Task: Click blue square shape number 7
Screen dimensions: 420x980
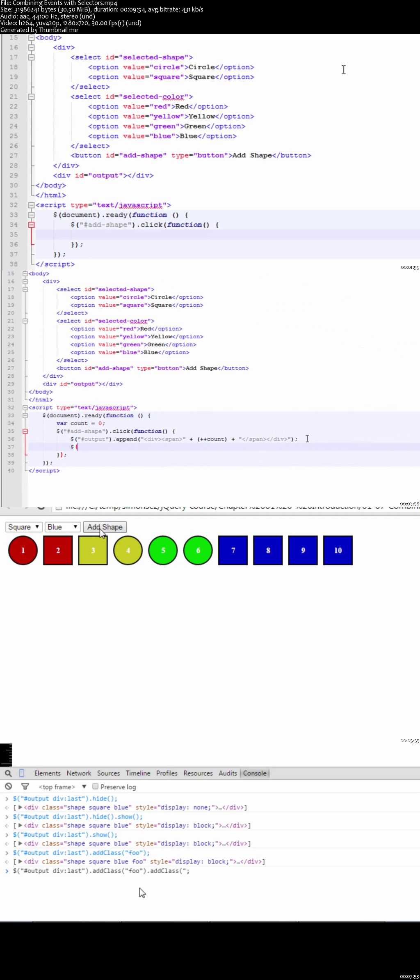Action: pyautogui.click(x=233, y=550)
